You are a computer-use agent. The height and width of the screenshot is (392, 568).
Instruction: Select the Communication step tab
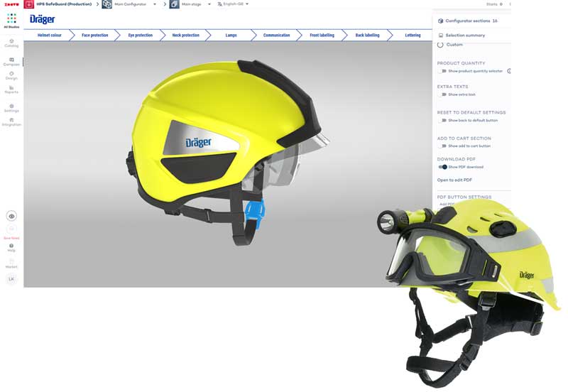coord(276,36)
